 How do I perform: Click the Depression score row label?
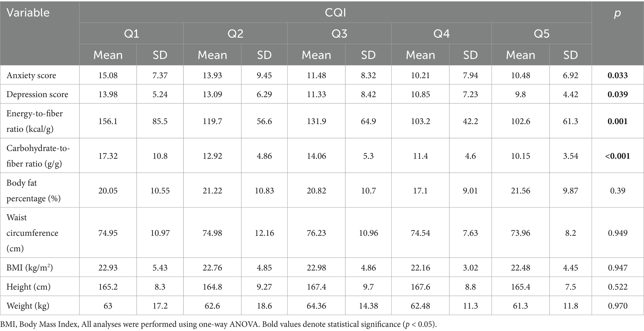37,94
